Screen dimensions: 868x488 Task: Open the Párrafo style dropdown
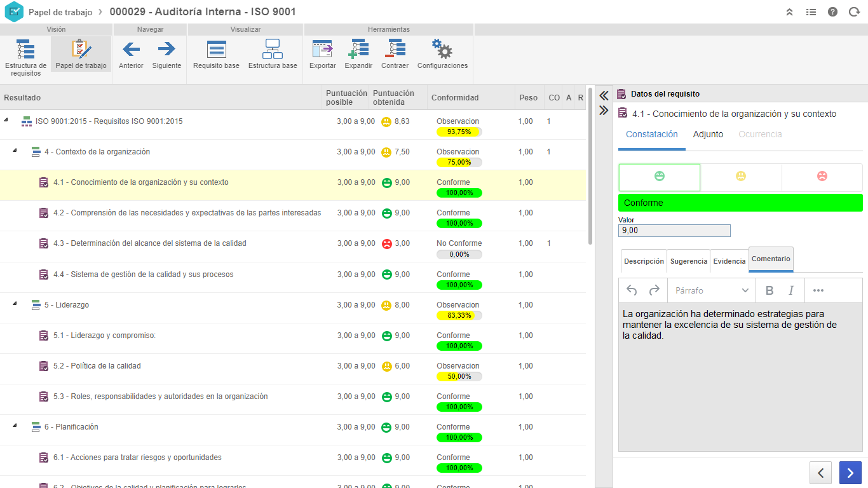(x=712, y=290)
